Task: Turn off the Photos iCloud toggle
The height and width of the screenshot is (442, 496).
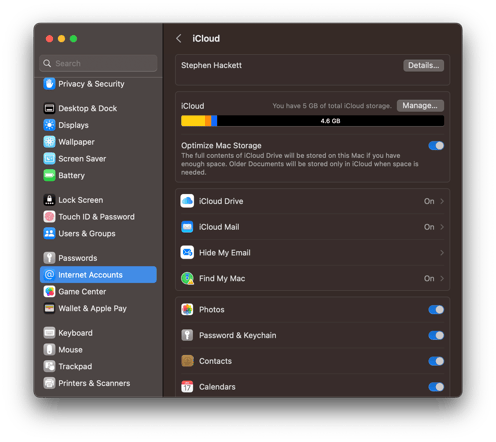Action: [436, 310]
